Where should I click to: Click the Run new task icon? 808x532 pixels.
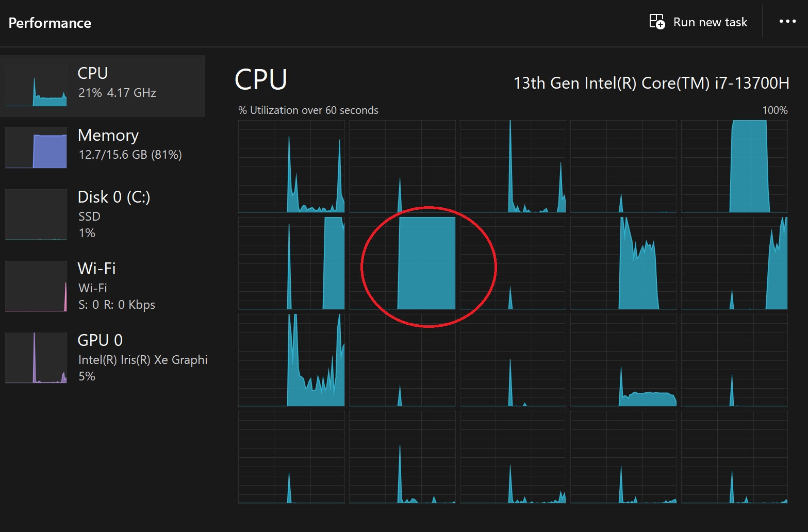(x=656, y=22)
